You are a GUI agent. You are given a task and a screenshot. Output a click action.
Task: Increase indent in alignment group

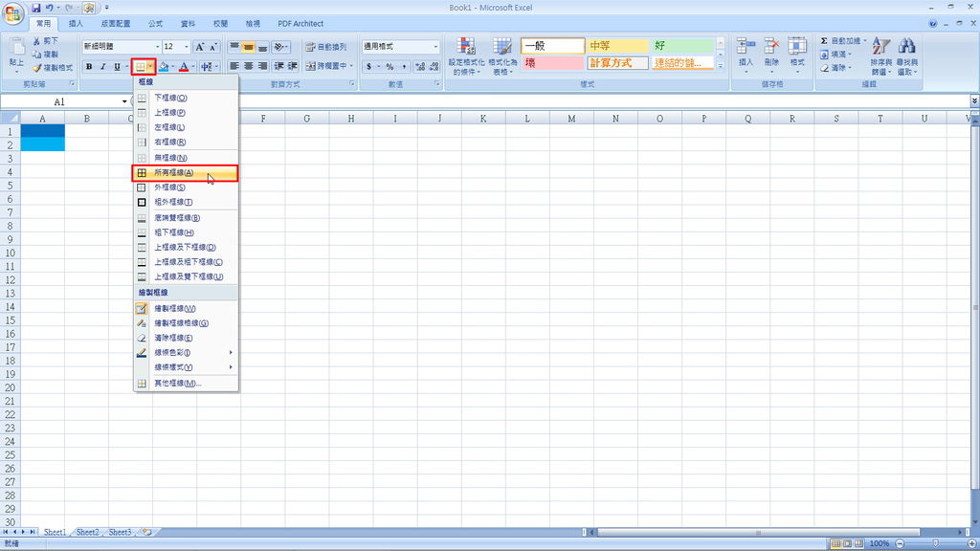pos(293,66)
